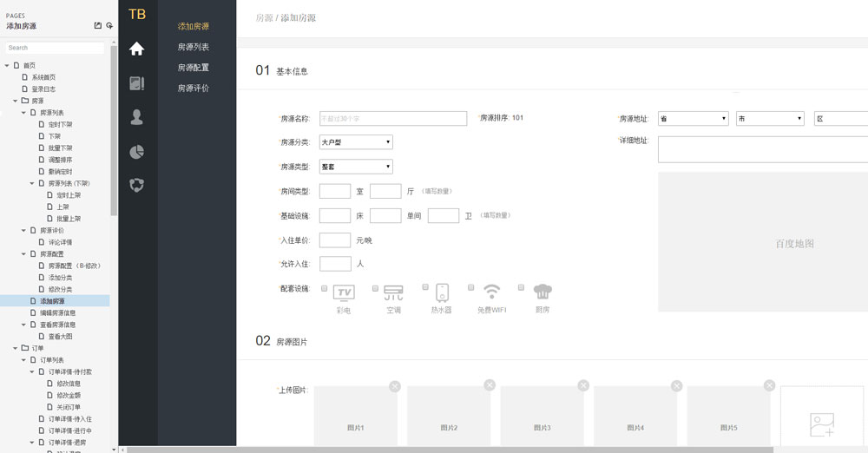Screen dimensions: 868x453
Task: Remove 图片1 with its X icon
Action: tap(395, 386)
